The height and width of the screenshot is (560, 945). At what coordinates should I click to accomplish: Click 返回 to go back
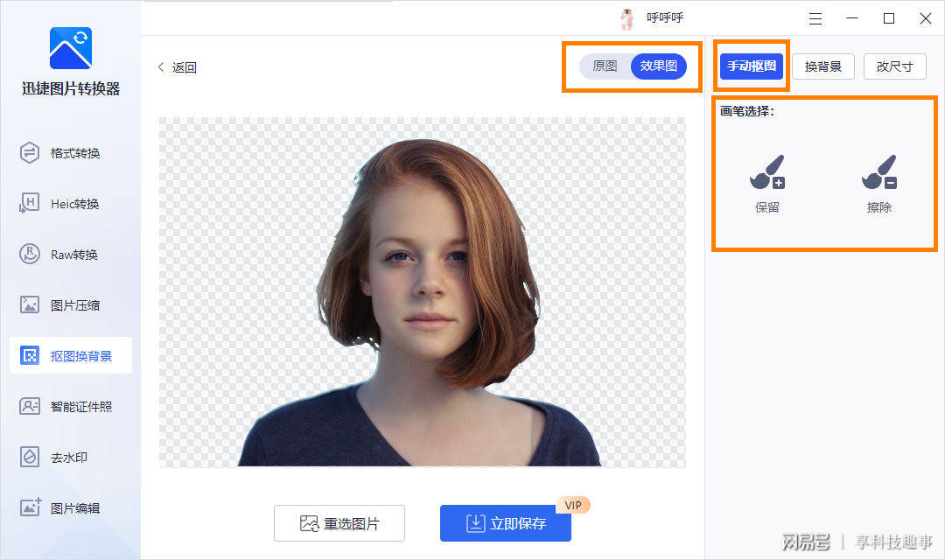coord(178,67)
